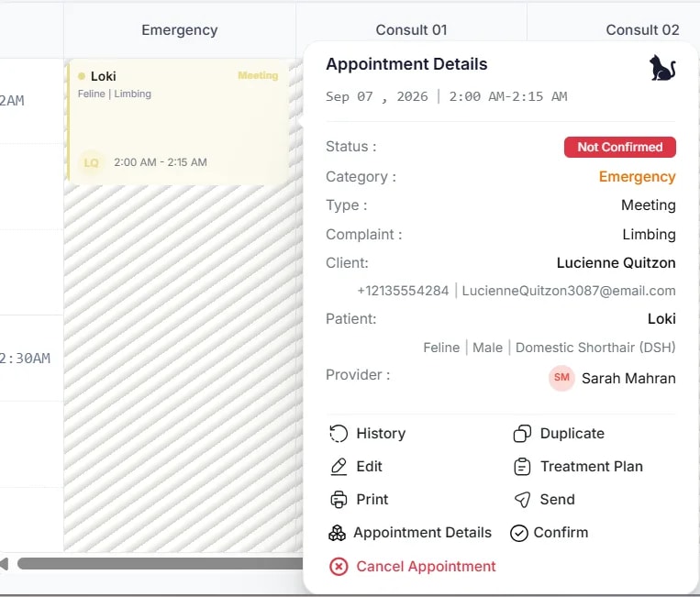Click the Edit pencil icon
This screenshot has height=597, width=700.
coord(339,466)
